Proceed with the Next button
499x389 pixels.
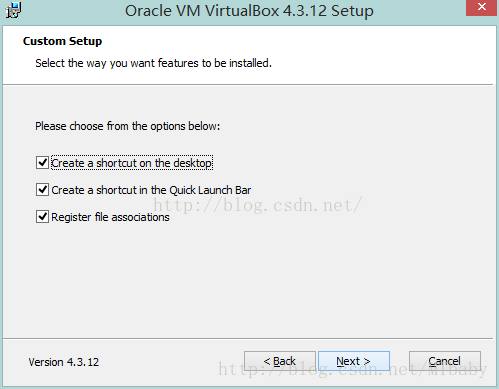(354, 361)
